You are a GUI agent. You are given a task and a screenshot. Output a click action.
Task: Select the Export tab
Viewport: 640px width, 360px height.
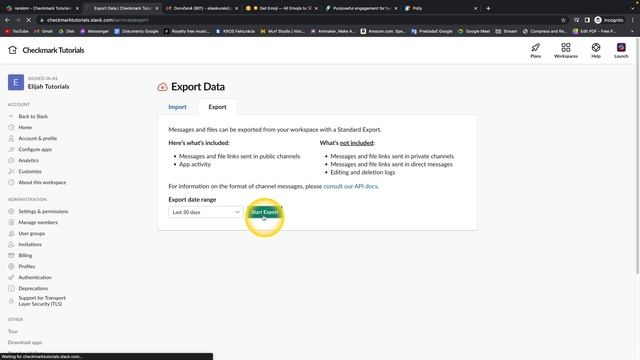[x=217, y=107]
